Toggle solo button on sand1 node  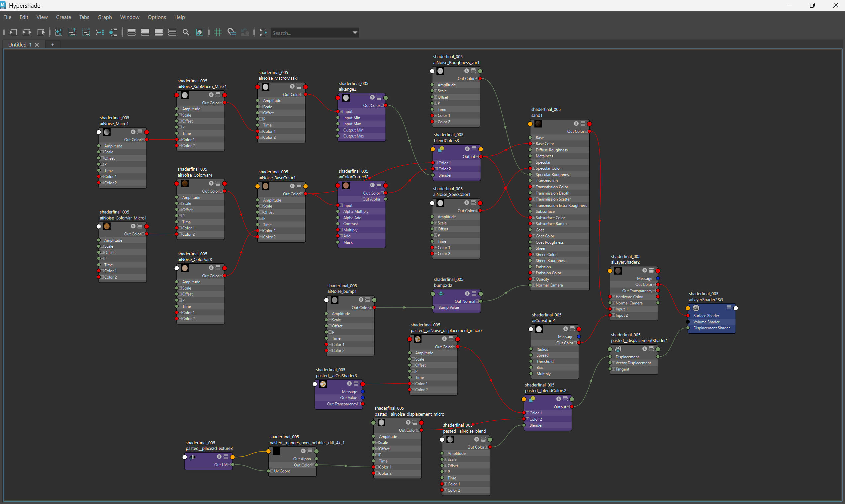click(x=576, y=124)
